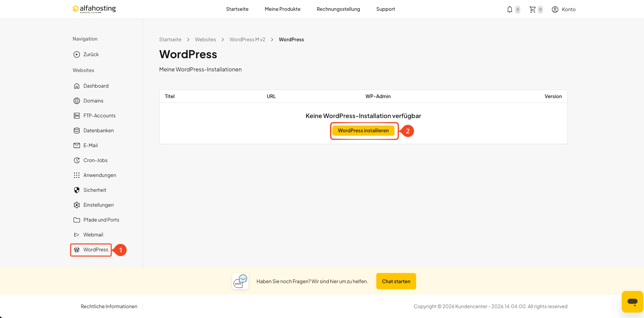Screen dimensions: 644x318
Task: Click the URL column header
Action: pos(271,96)
